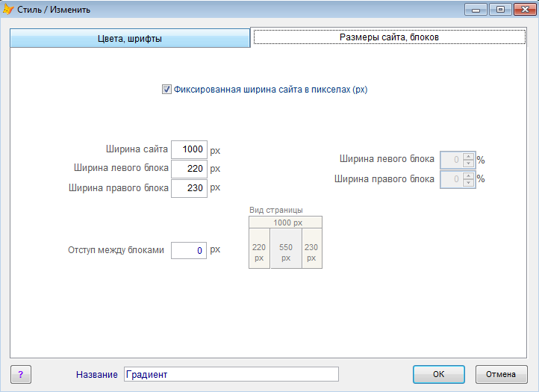Click the Название field containing Градиент

click(231, 374)
